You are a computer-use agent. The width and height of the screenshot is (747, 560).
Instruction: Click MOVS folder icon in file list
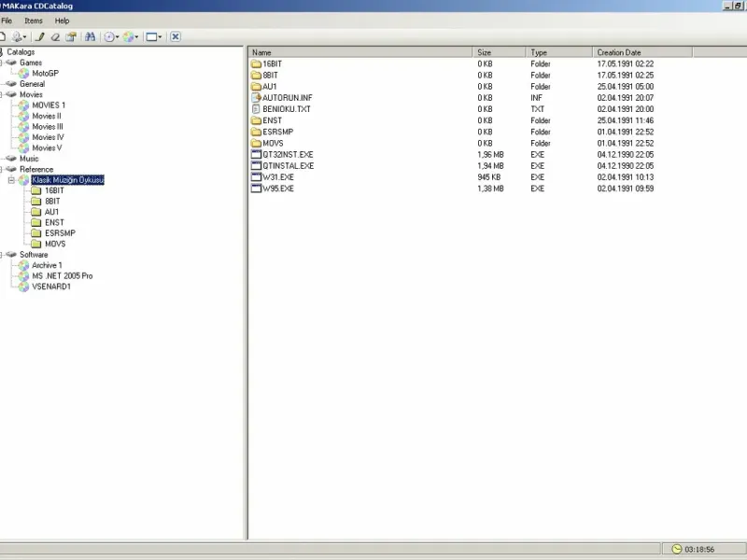pyautogui.click(x=256, y=144)
